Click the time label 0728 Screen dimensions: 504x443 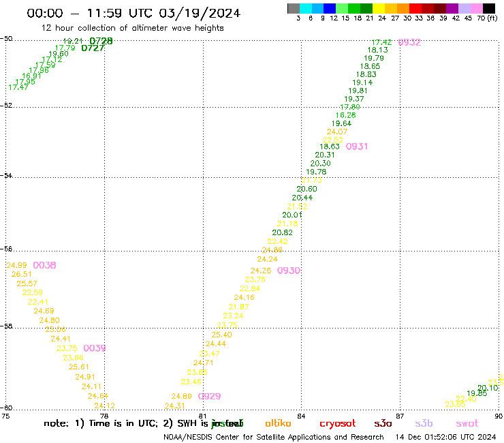[101, 41]
